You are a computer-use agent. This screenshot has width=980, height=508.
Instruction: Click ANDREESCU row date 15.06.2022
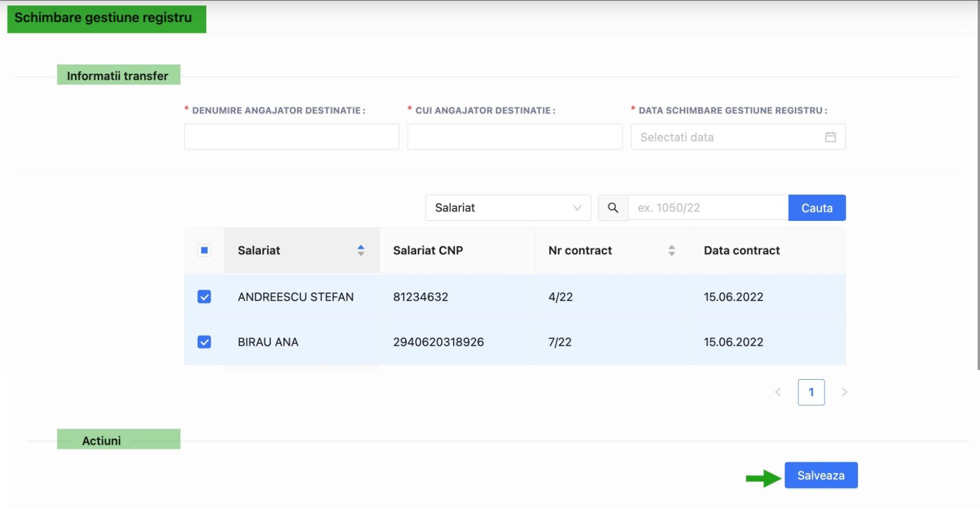click(x=733, y=297)
